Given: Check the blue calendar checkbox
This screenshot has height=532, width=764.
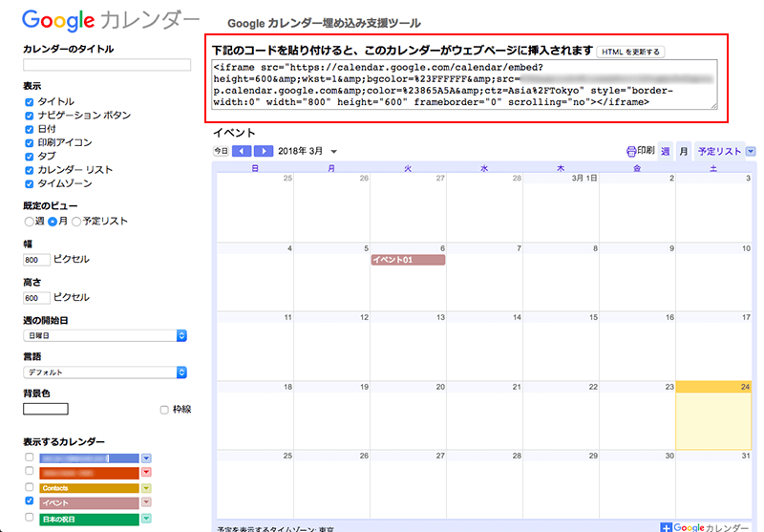Looking at the screenshot, I should [x=30, y=457].
